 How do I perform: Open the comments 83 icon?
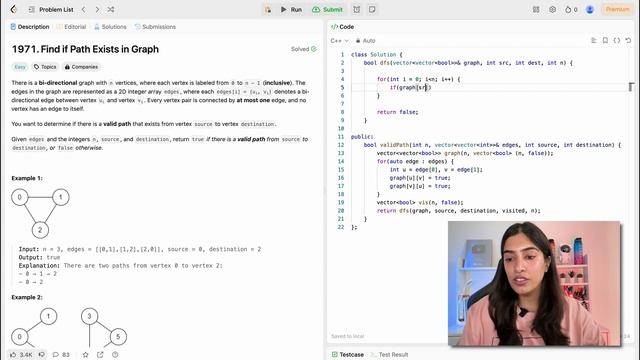pyautogui.click(x=61, y=355)
